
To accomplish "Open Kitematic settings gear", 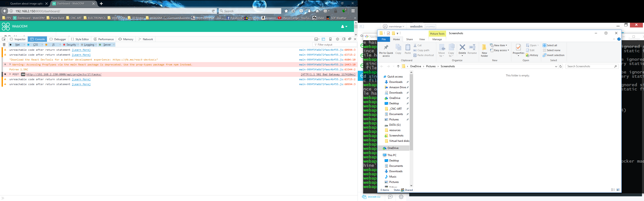I will (x=401, y=197).
